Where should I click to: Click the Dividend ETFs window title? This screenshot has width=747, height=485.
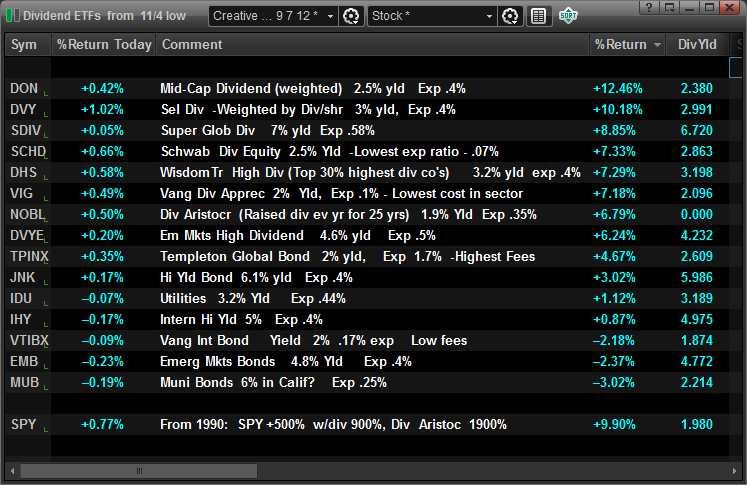[104, 16]
